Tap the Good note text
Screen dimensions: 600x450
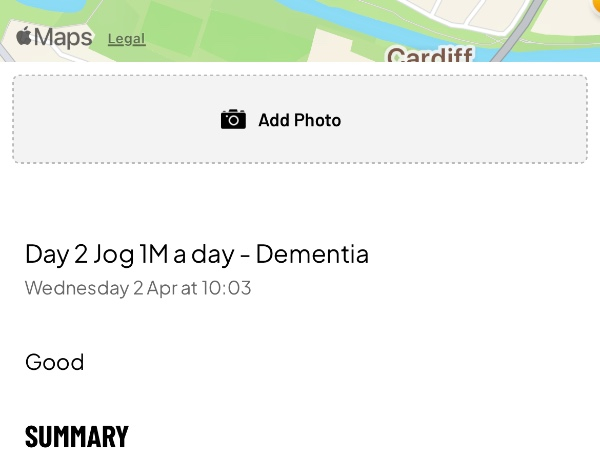54,362
